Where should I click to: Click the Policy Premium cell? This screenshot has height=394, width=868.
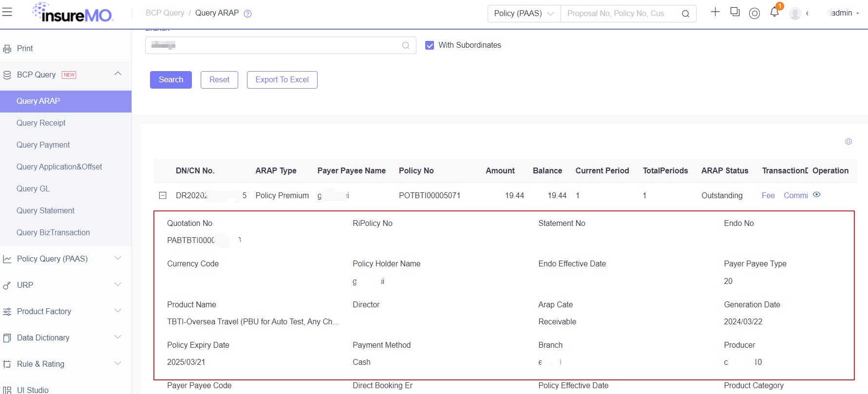pyautogui.click(x=282, y=196)
